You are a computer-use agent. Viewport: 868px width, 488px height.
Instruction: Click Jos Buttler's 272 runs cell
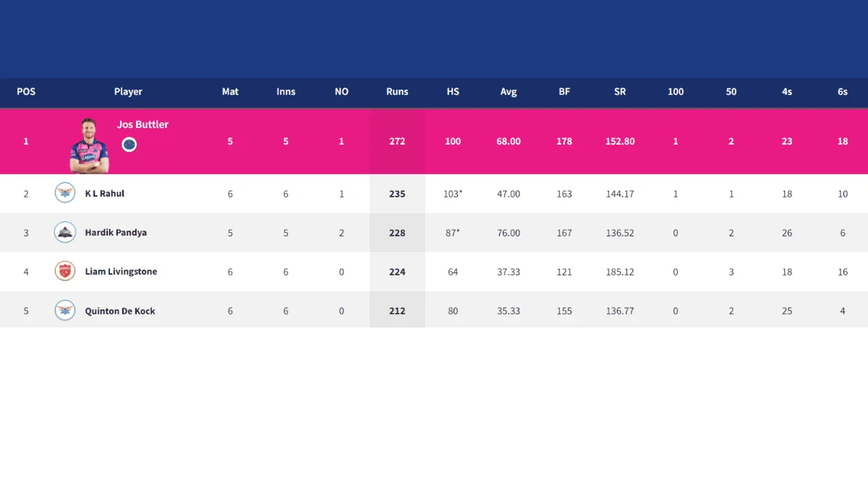[x=397, y=142]
